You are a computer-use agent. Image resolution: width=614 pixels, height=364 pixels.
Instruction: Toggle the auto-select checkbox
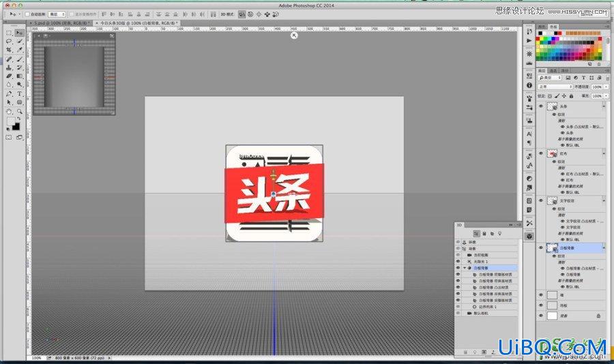[x=27, y=14]
